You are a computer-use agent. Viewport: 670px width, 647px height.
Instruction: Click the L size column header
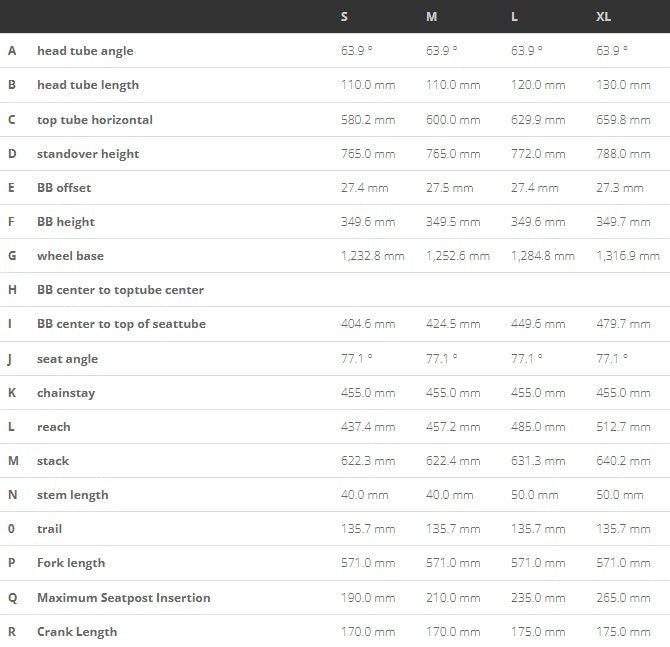click(x=514, y=17)
